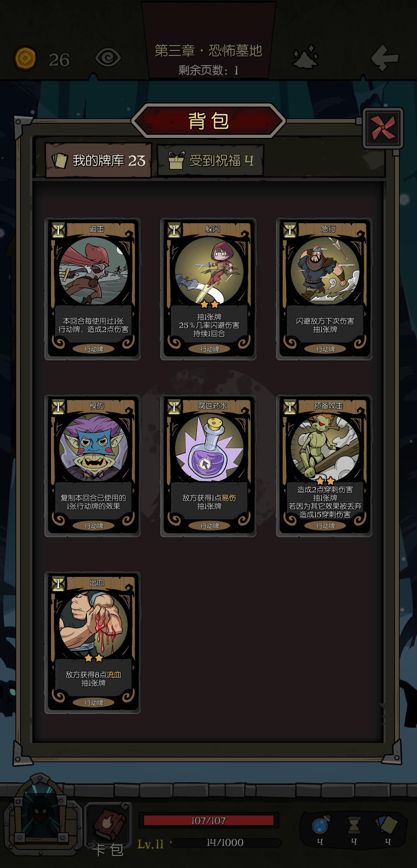Switch to the 我的牌库 23 tab
Viewport: 417px width, 868px height.
98,160
